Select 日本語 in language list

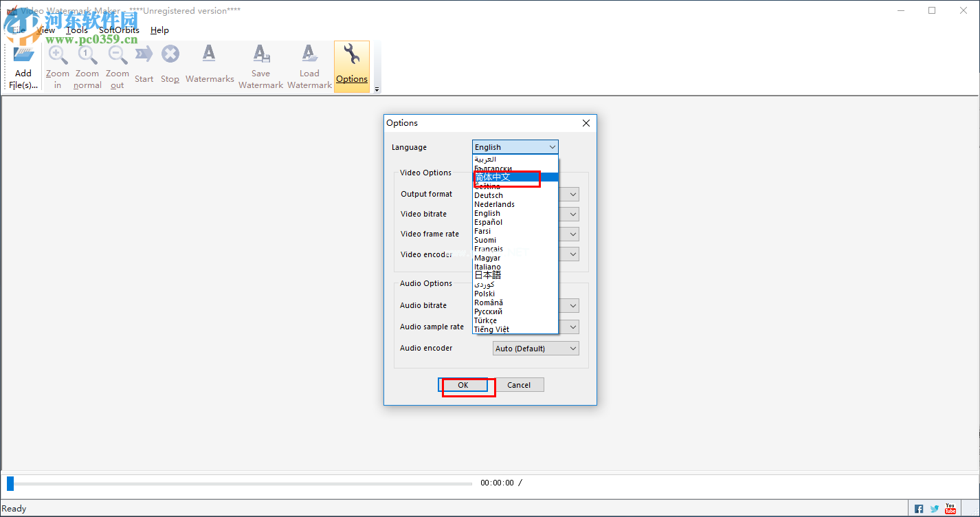515,276
